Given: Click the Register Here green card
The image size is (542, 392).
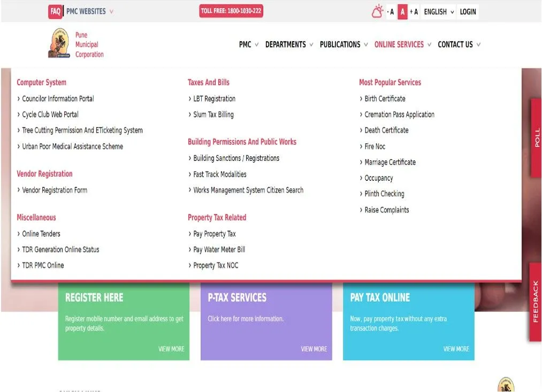Looking at the screenshot, I should pyautogui.click(x=124, y=321).
